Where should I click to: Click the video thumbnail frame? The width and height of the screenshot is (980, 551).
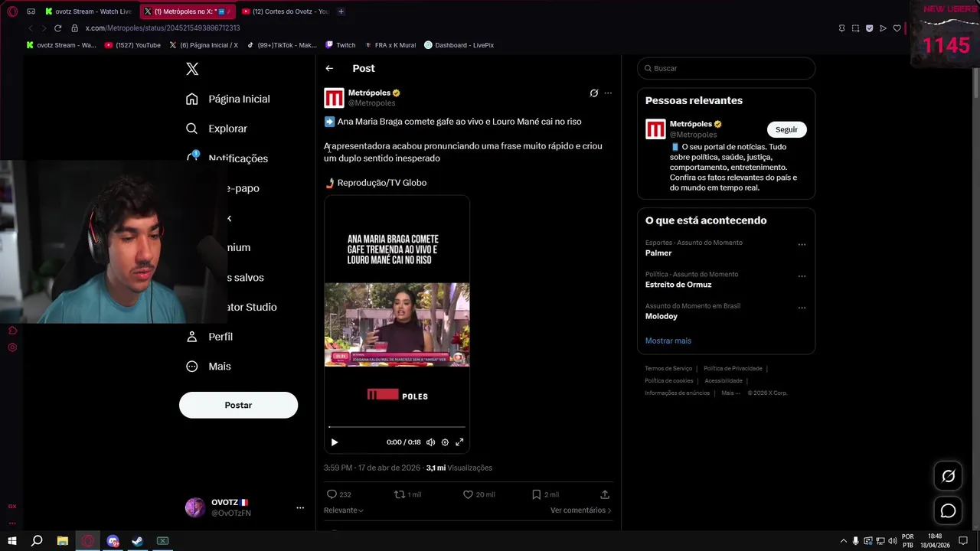click(x=397, y=324)
